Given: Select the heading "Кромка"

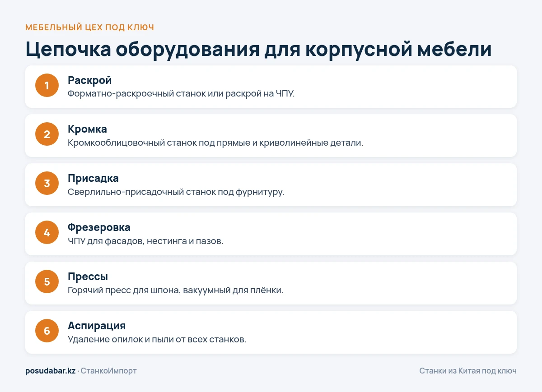Looking at the screenshot, I should [87, 129].
